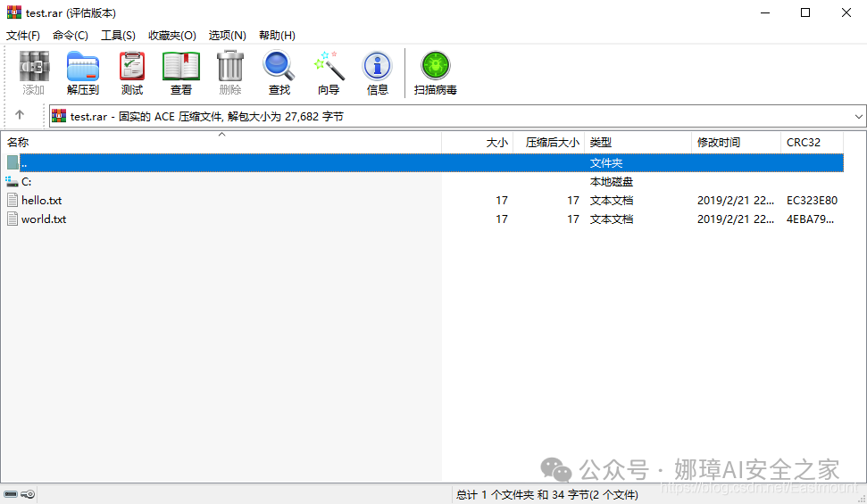Sort by Size (大小) column header
This screenshot has width=867, height=504.
pos(478,143)
